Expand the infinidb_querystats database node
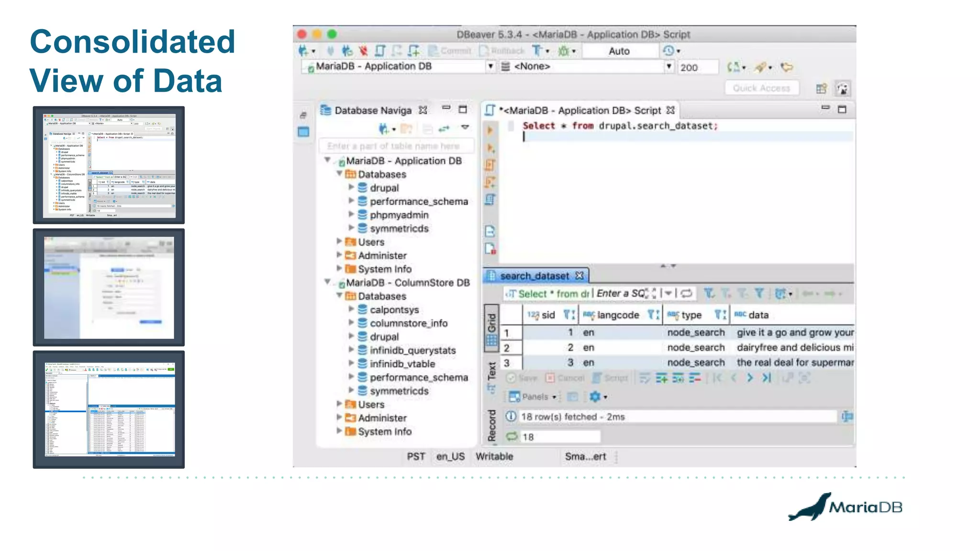This screenshot has height=551, width=980. pyautogui.click(x=351, y=350)
